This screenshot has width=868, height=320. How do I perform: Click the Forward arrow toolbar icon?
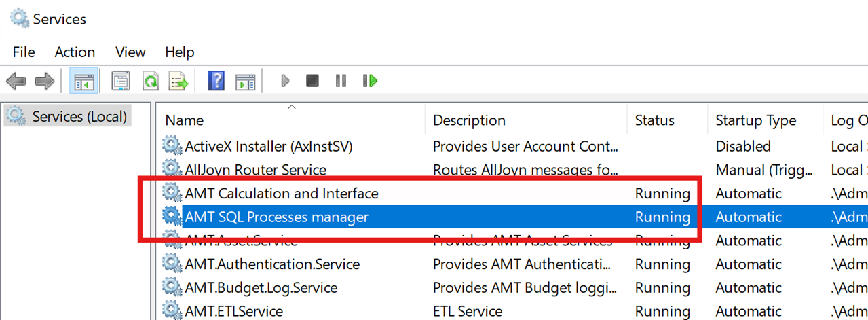(x=44, y=82)
